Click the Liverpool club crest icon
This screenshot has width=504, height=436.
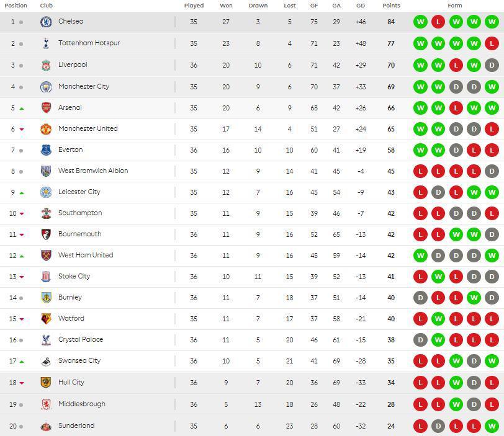[46, 65]
